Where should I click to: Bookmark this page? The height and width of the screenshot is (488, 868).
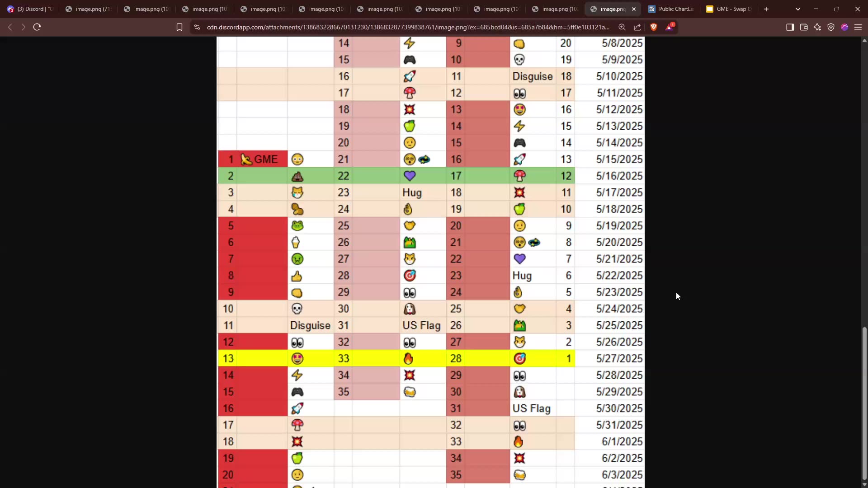[179, 27]
